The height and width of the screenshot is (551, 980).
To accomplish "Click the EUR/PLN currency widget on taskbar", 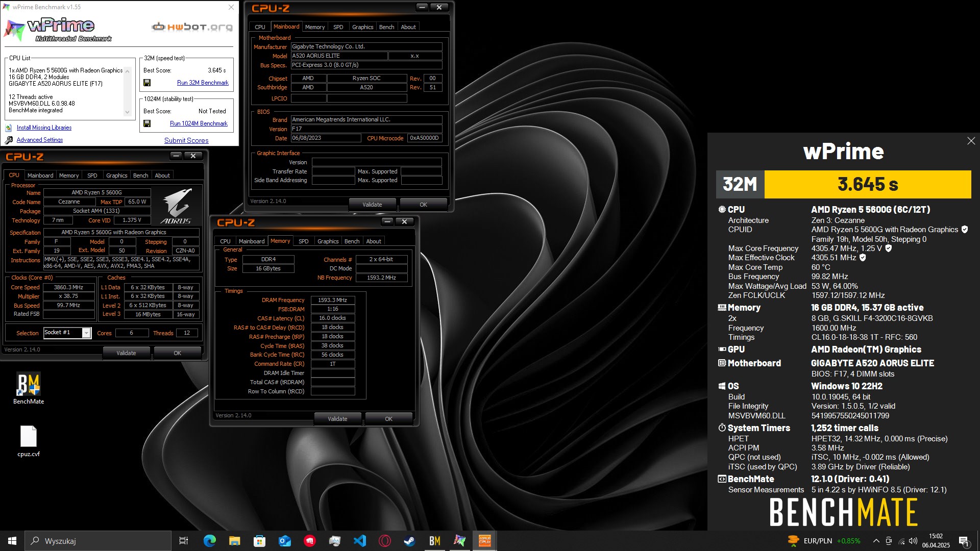I will (x=824, y=541).
